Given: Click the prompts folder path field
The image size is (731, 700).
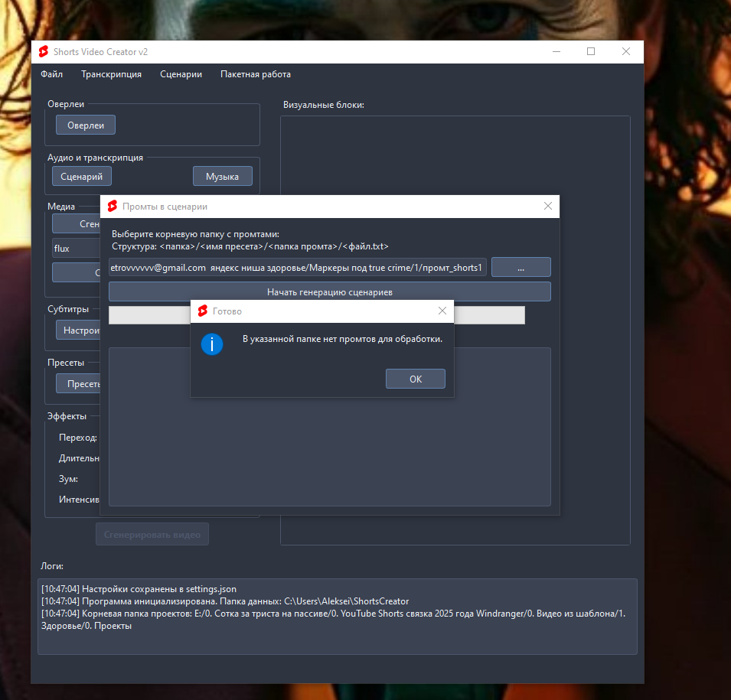Looking at the screenshot, I should [298, 268].
